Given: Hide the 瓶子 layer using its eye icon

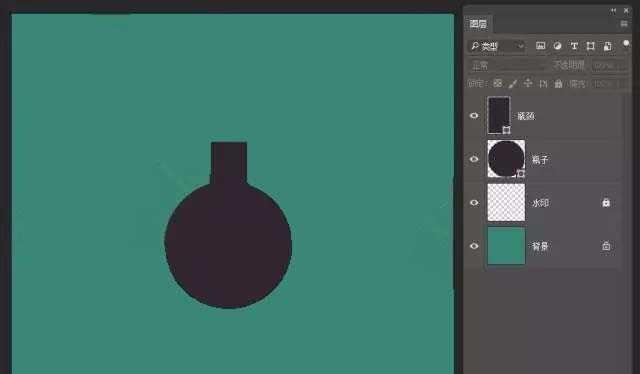Looking at the screenshot, I should [474, 159].
